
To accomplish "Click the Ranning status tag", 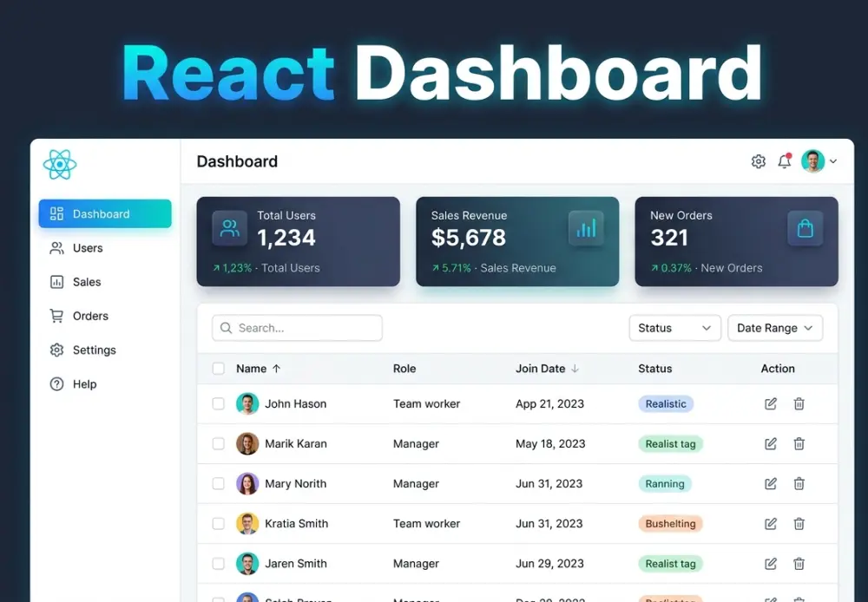I will [665, 483].
